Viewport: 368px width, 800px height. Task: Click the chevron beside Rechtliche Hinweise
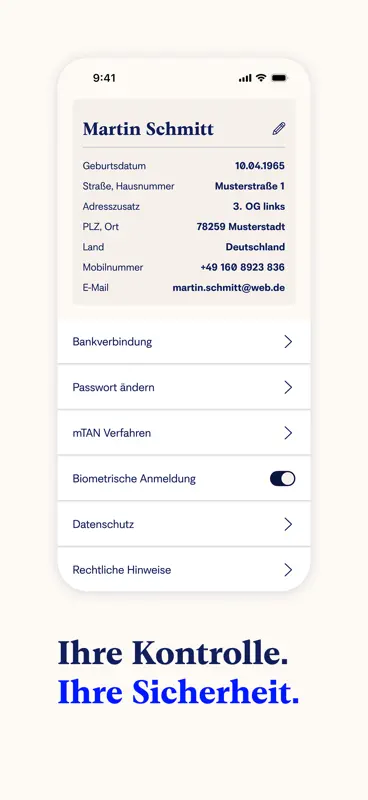[x=288, y=570]
